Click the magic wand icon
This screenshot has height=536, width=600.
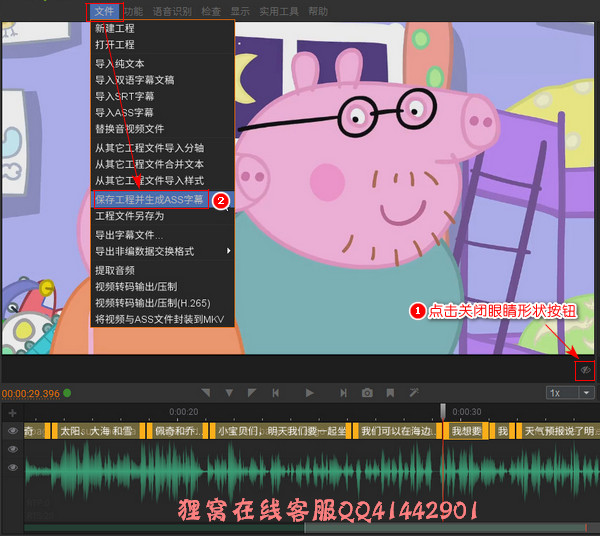click(x=414, y=393)
